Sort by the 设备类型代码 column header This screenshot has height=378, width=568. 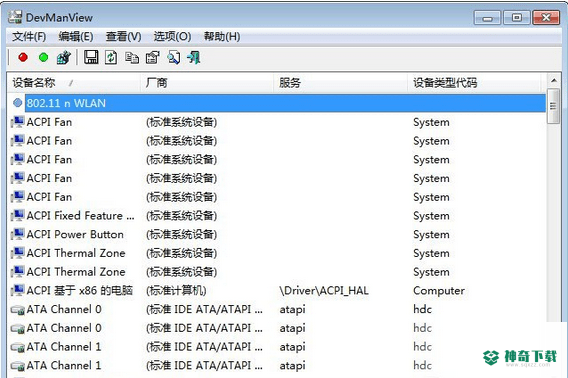click(474, 83)
